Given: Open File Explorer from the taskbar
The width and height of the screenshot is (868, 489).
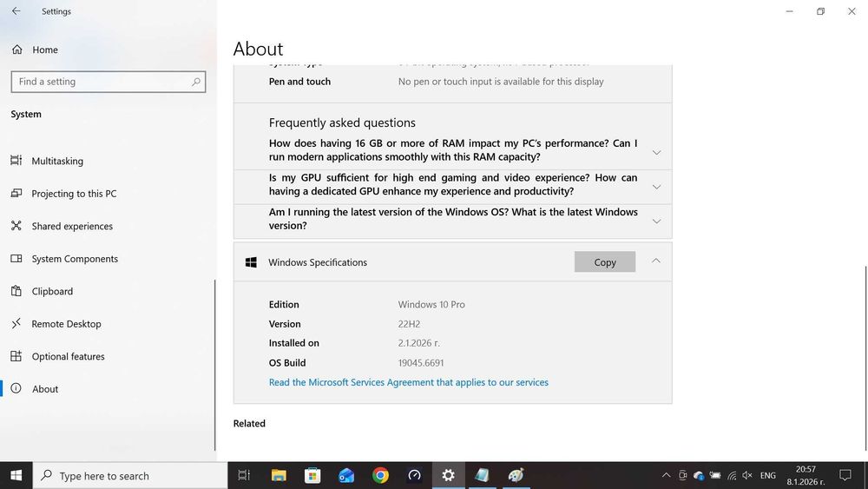Looking at the screenshot, I should [279, 475].
